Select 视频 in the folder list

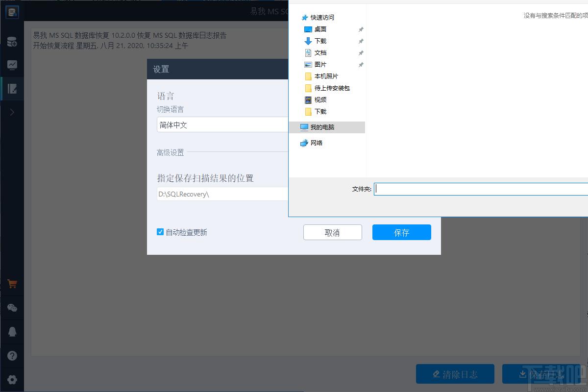320,99
